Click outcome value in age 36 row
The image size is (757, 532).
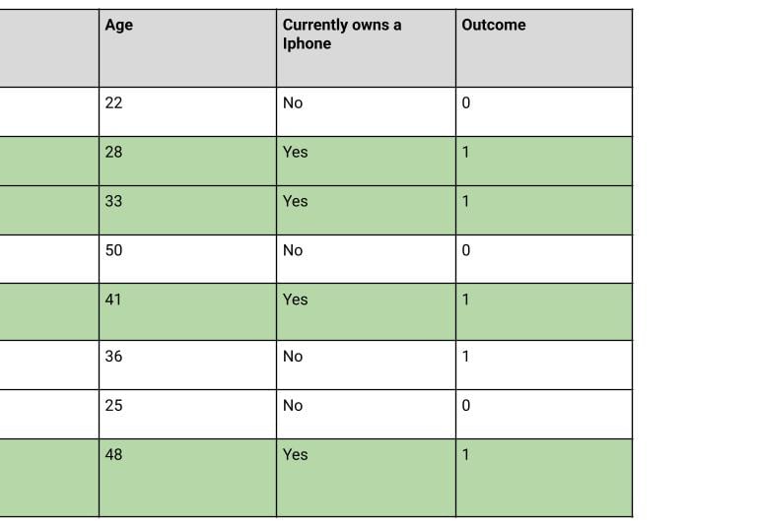[x=466, y=357]
